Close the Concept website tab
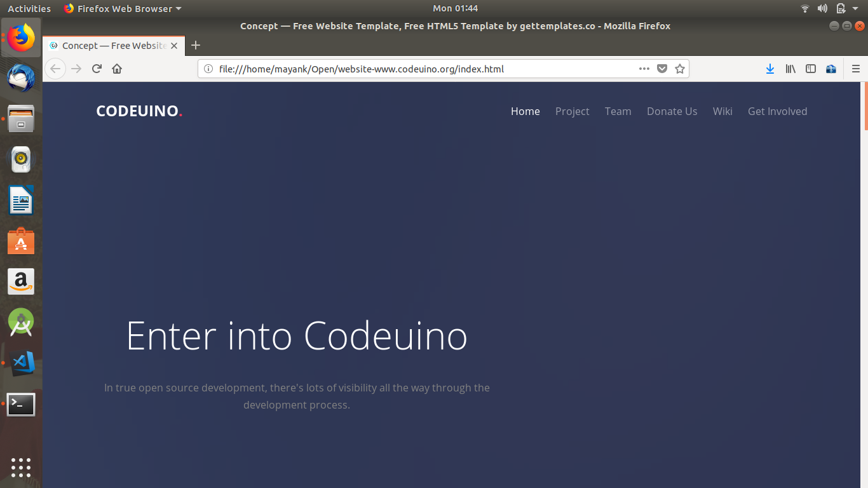 pyautogui.click(x=174, y=46)
